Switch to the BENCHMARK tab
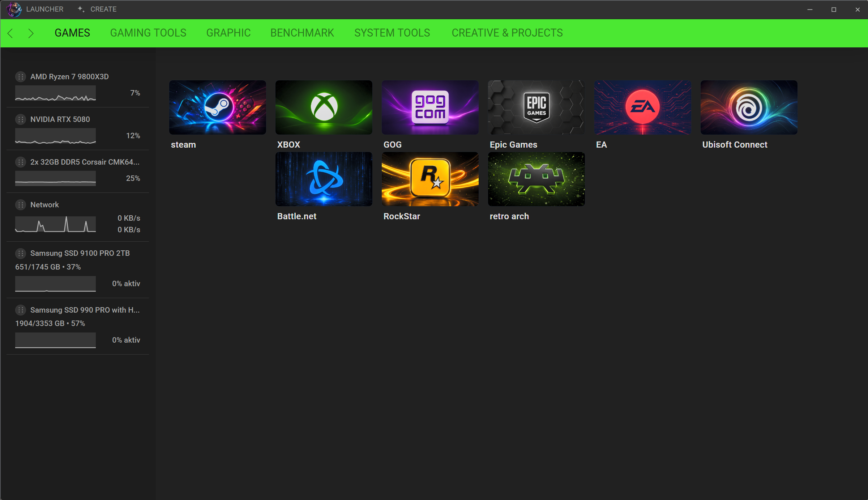Screen dimensions: 868x500 pyautogui.click(x=302, y=33)
